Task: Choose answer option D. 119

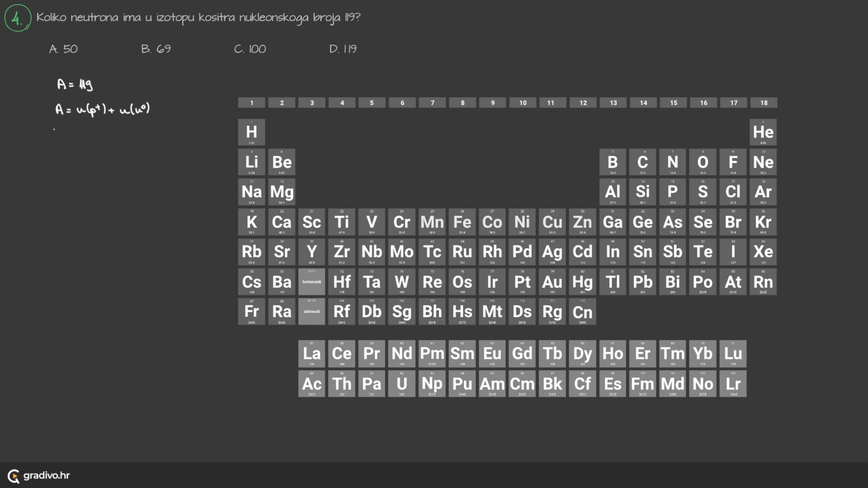Action: 343,49
